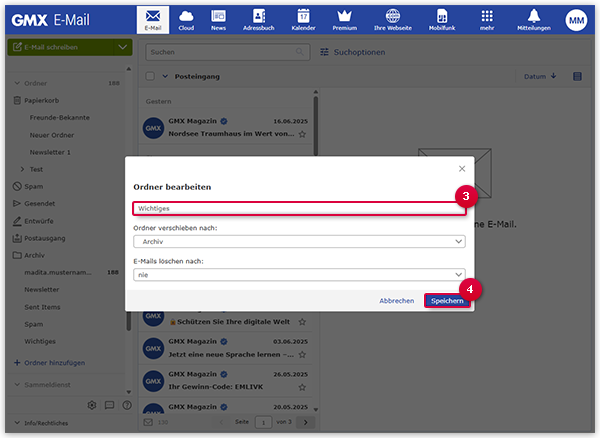This screenshot has width=600, height=438.
Task: Open the Neuer Ordner folder
Action: pos(52,135)
